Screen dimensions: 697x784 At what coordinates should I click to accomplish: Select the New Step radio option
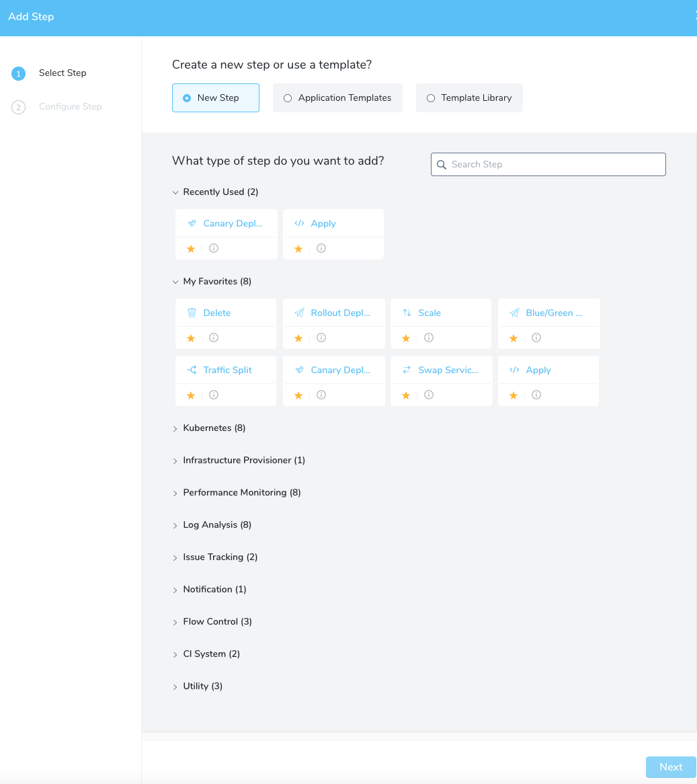216,98
